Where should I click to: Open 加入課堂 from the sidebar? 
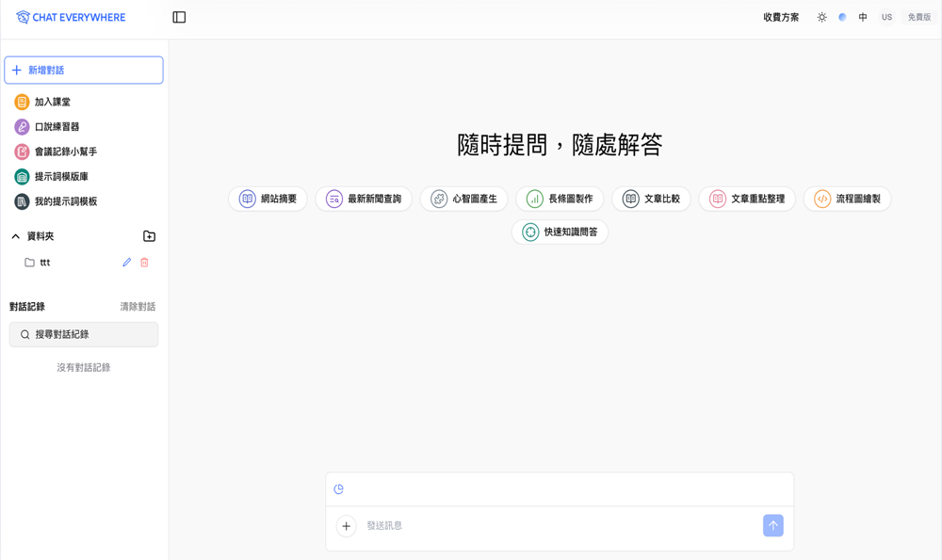coord(42,102)
